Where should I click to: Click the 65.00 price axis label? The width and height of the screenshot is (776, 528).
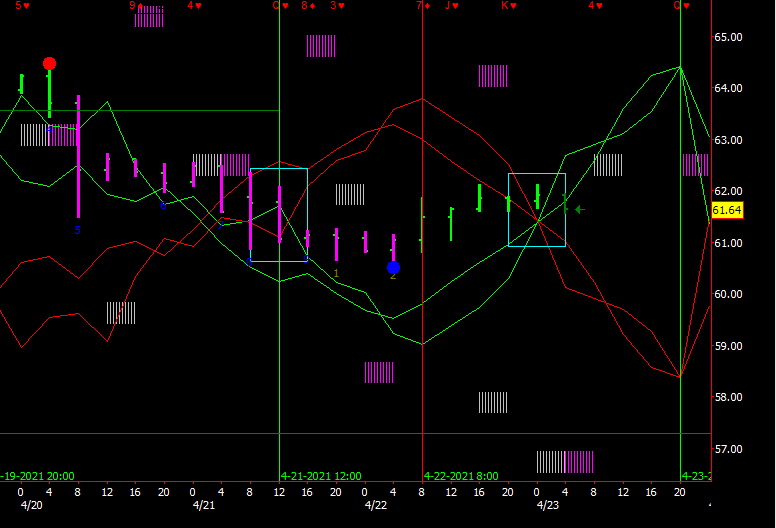pos(728,37)
